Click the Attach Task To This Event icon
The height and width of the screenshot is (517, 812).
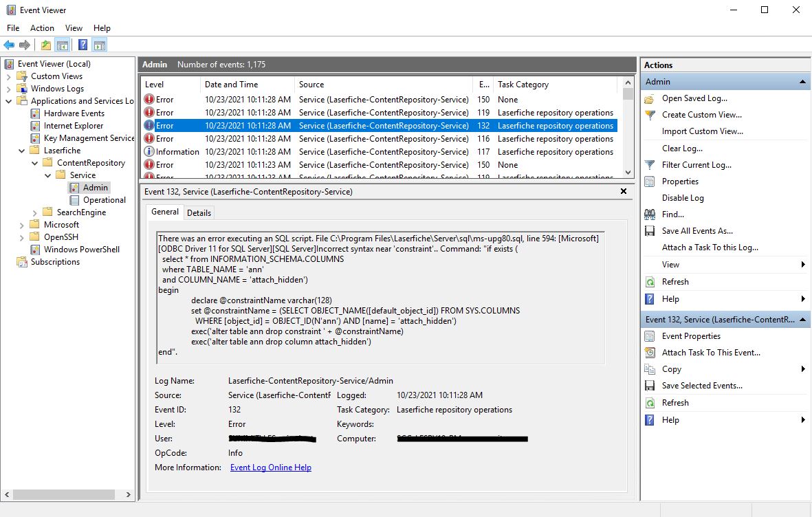[x=649, y=353]
